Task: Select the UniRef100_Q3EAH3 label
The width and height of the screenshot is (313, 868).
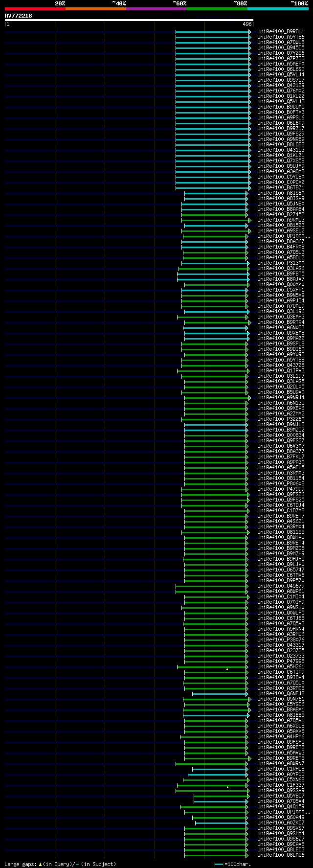Action: pyautogui.click(x=281, y=317)
